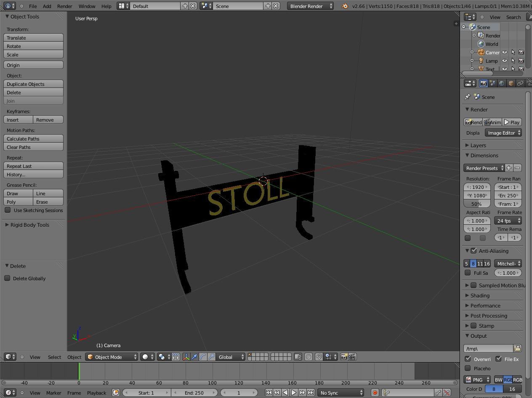Toggle automatic keyframe record button
Screen dimensions: 532x398
pyautogui.click(x=375, y=393)
